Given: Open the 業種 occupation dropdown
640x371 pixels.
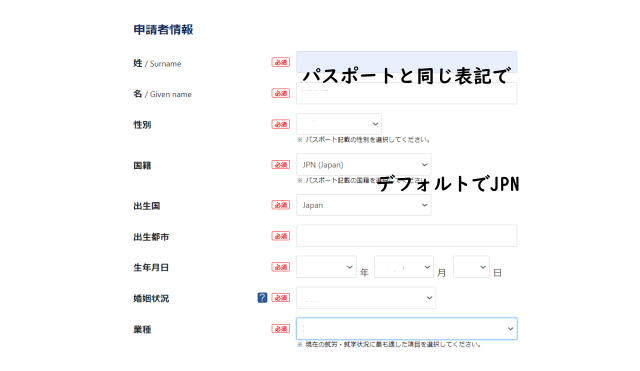Looking at the screenshot, I should point(407,329).
